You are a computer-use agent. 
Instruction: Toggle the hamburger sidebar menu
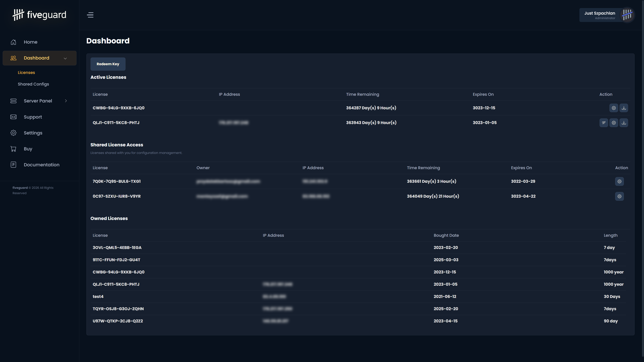(90, 15)
